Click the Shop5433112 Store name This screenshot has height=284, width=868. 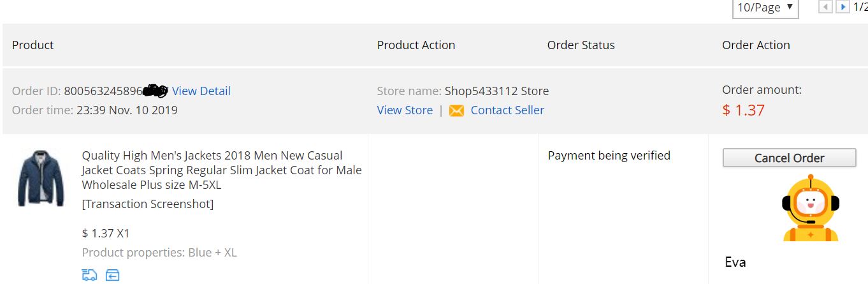coord(496,91)
